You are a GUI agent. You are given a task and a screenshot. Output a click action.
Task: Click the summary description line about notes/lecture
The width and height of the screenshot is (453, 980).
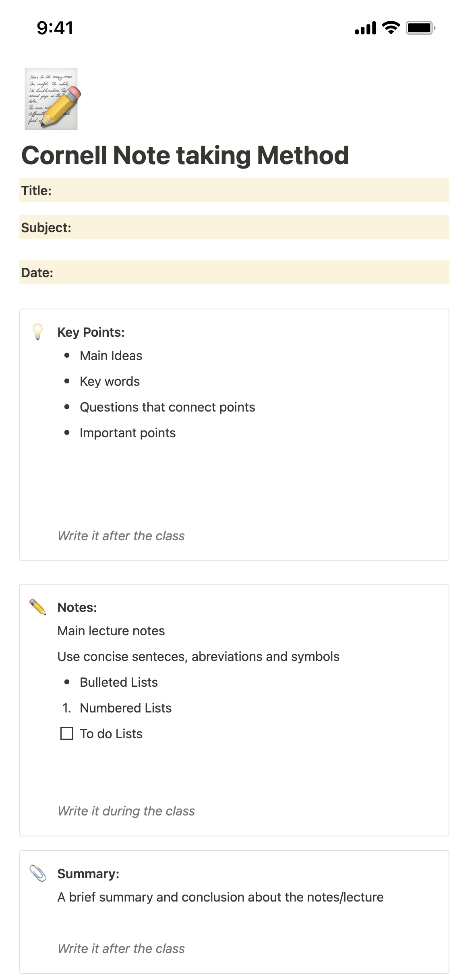pos(220,897)
